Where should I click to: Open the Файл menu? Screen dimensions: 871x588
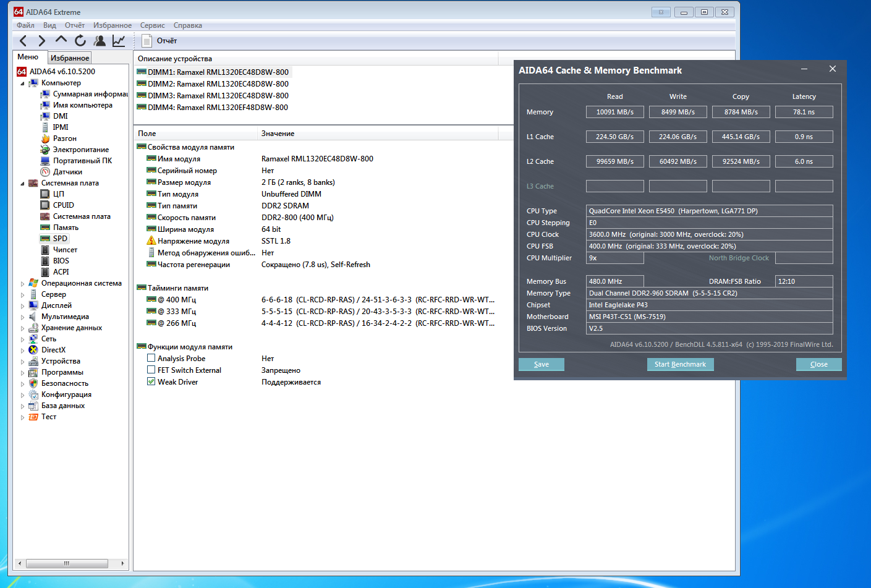(25, 25)
